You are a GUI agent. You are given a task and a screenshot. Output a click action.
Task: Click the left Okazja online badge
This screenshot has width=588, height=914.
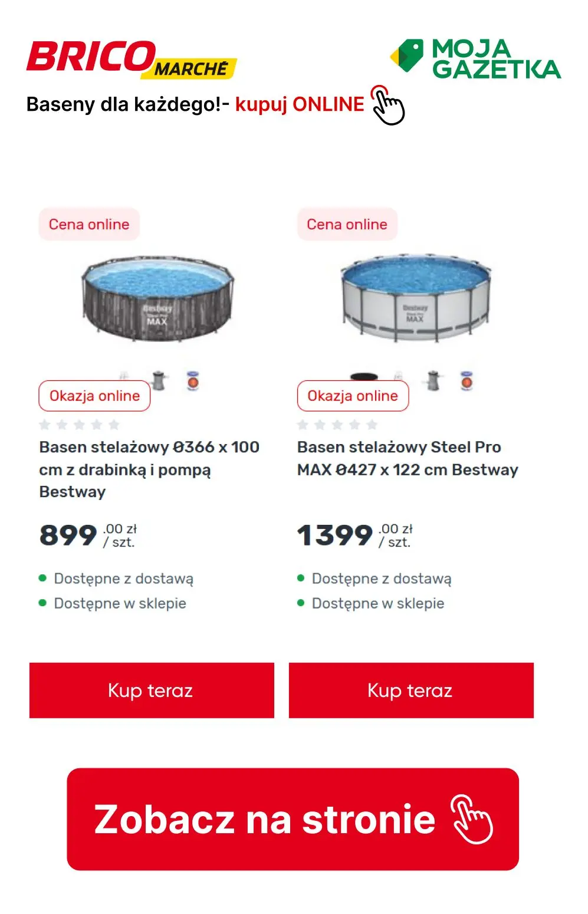[93, 396]
